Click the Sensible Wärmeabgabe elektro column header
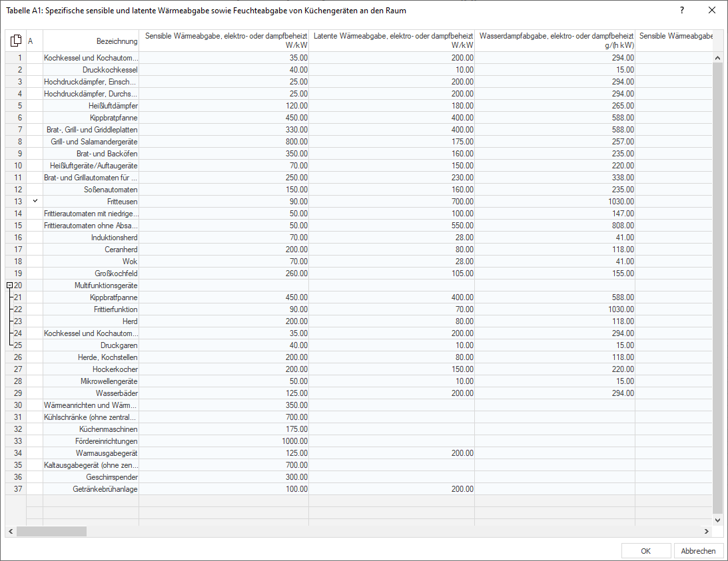This screenshot has width=728, height=561. coord(224,41)
